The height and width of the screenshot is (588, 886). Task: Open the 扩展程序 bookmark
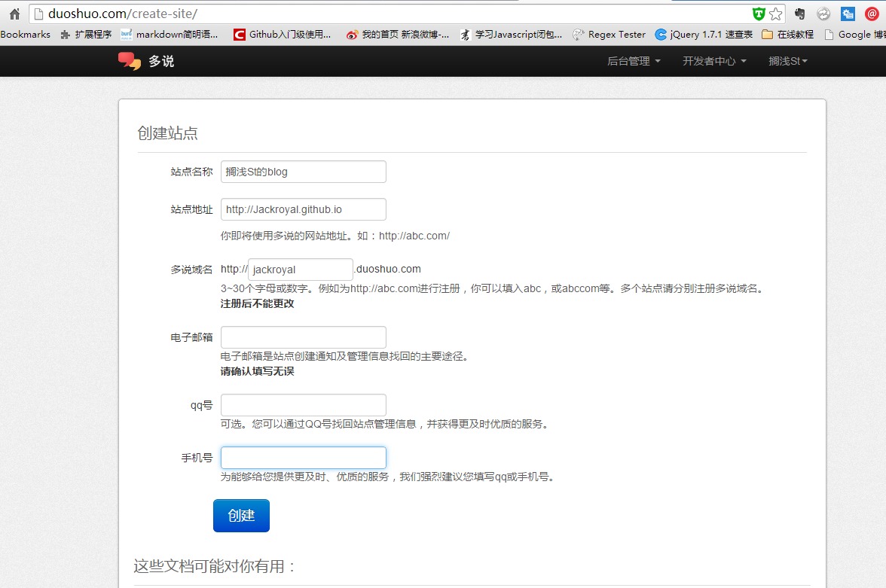tap(87, 35)
